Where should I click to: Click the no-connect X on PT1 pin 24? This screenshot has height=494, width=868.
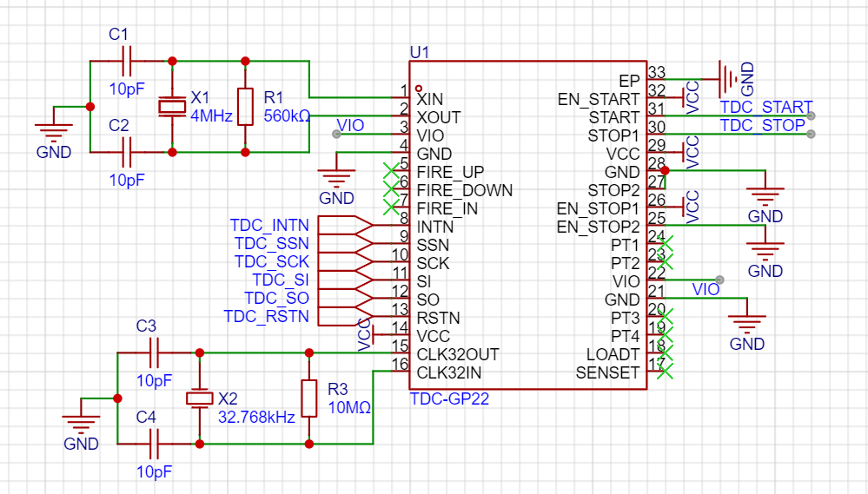pyautogui.click(x=665, y=243)
